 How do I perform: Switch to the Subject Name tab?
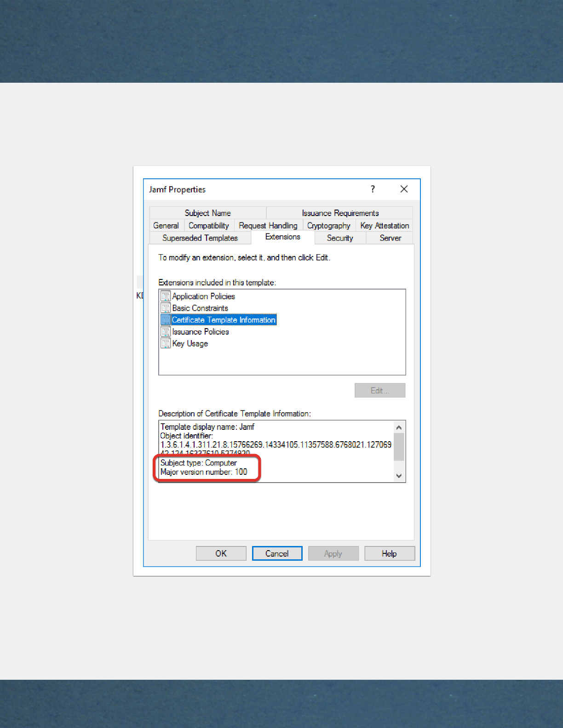pyautogui.click(x=208, y=213)
